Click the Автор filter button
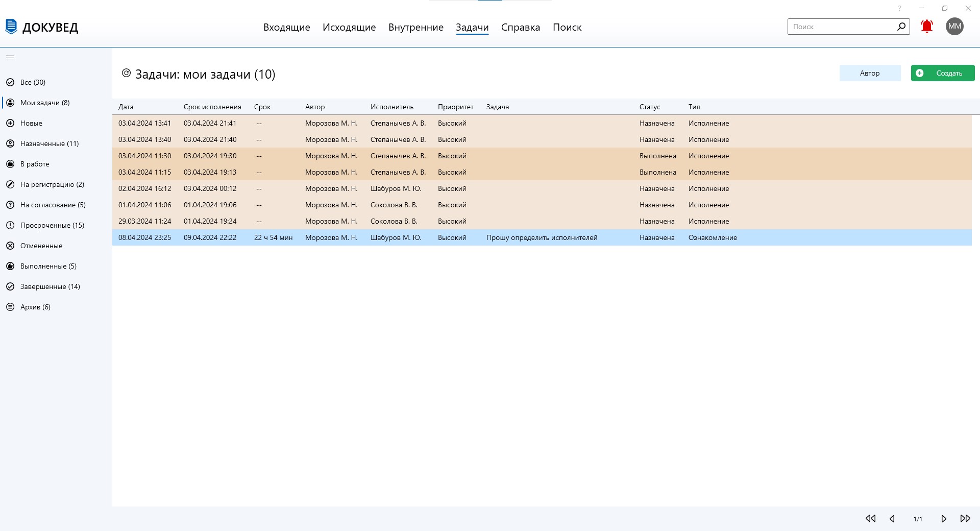 tap(870, 73)
